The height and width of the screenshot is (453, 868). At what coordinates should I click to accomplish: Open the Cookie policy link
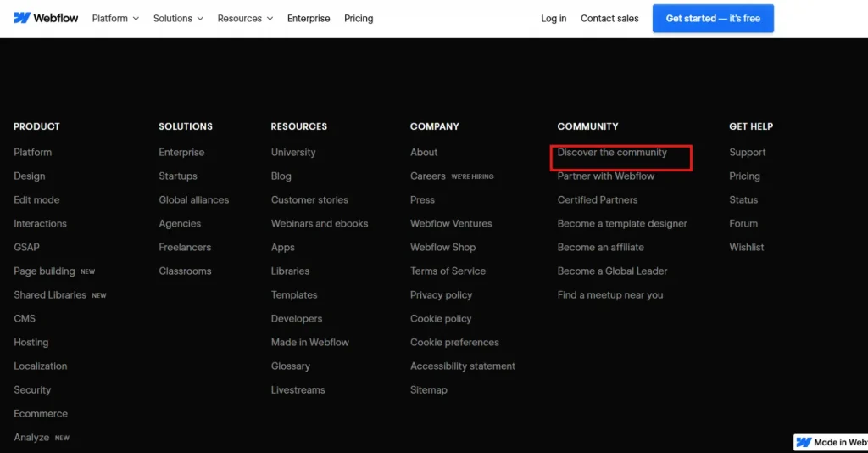441,319
